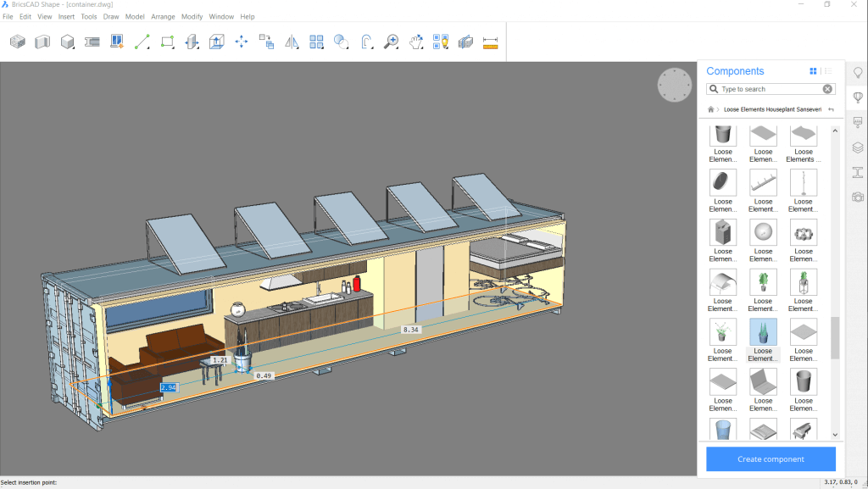The height and width of the screenshot is (489, 868).
Task: Switch Components panel to list view
Action: pyautogui.click(x=828, y=71)
